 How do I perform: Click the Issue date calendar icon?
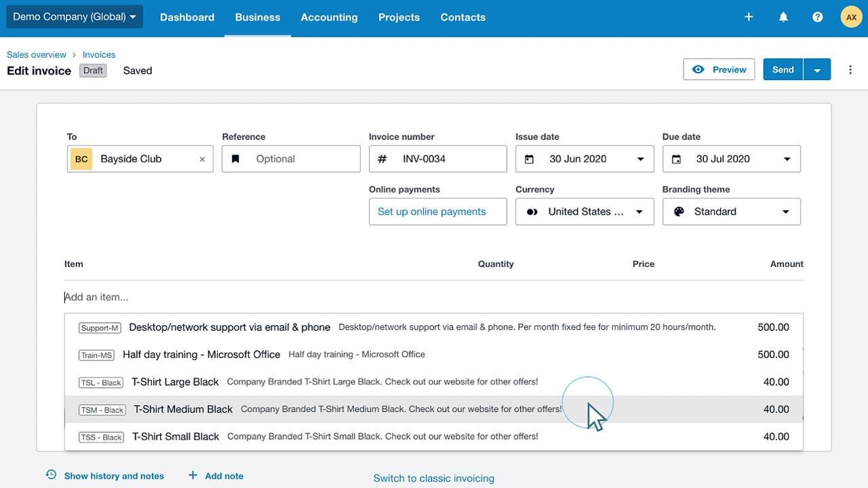[x=530, y=159]
